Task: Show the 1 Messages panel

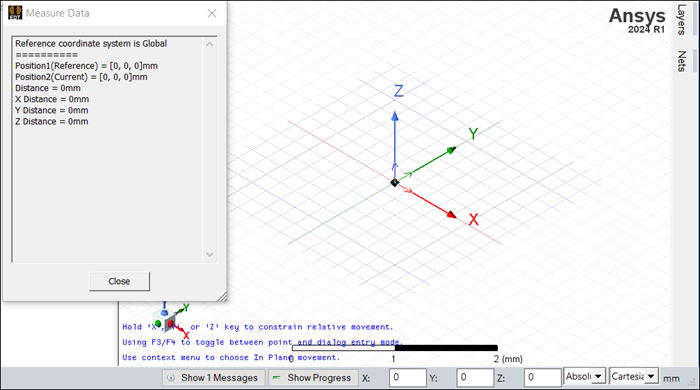Action: tap(214, 378)
